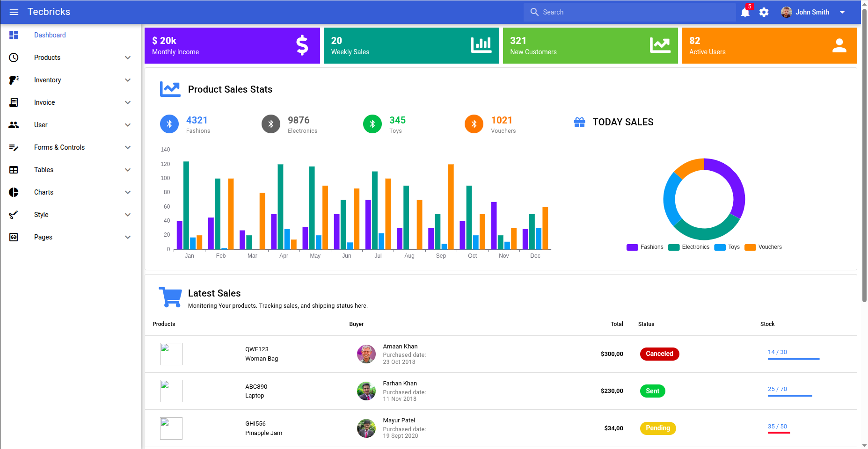868x449 pixels.
Task: Click the Woman Bag product thumbnail
Action: click(x=171, y=354)
